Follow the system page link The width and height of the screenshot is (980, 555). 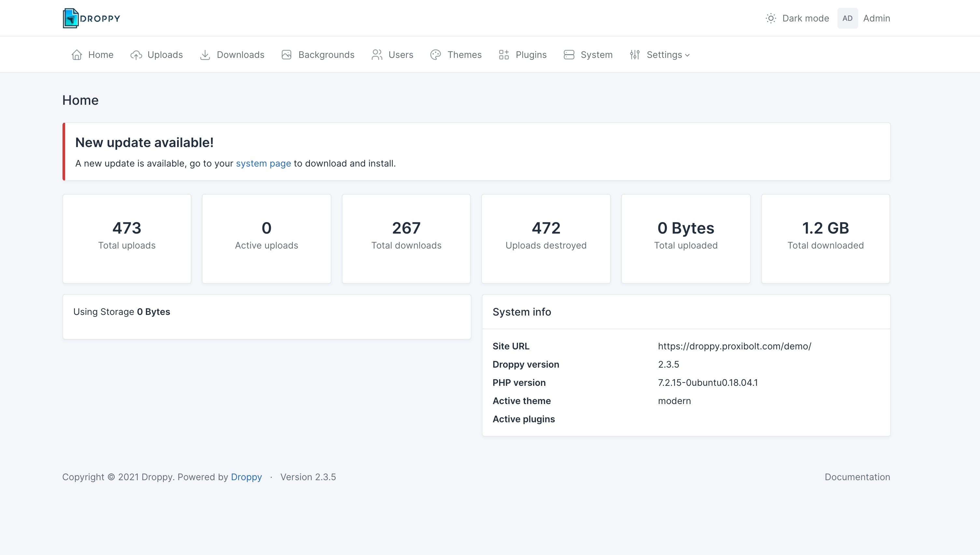(x=263, y=164)
